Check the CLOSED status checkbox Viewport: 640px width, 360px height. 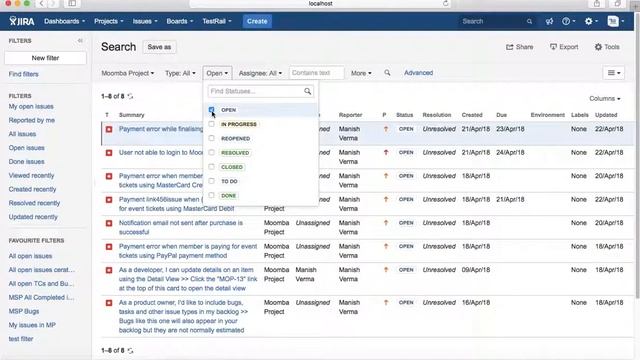tap(211, 167)
